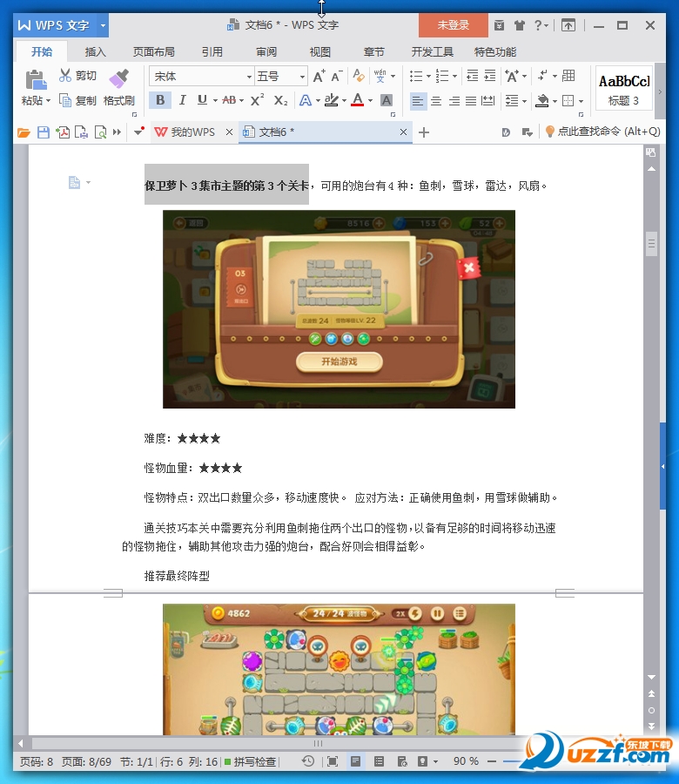This screenshot has height=784, width=679.
Task: Click the character shading A icon
Action: pos(387,100)
